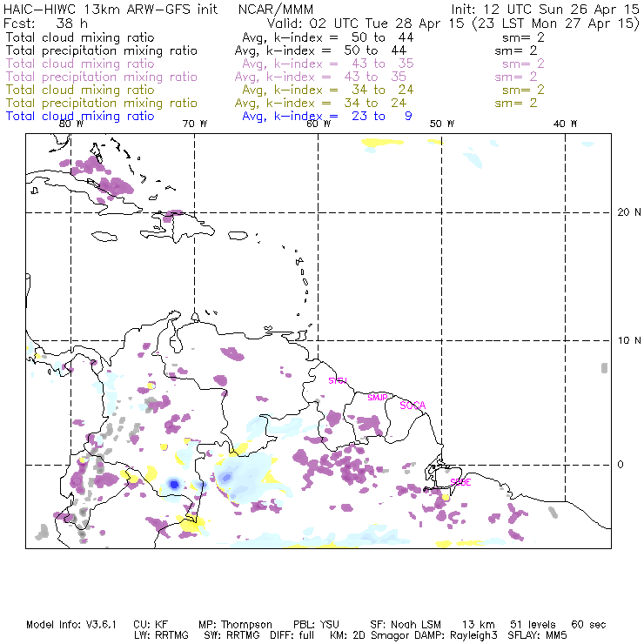The image size is (644, 644).
Task: Click the 'SOCA' station label
Action: (x=413, y=406)
